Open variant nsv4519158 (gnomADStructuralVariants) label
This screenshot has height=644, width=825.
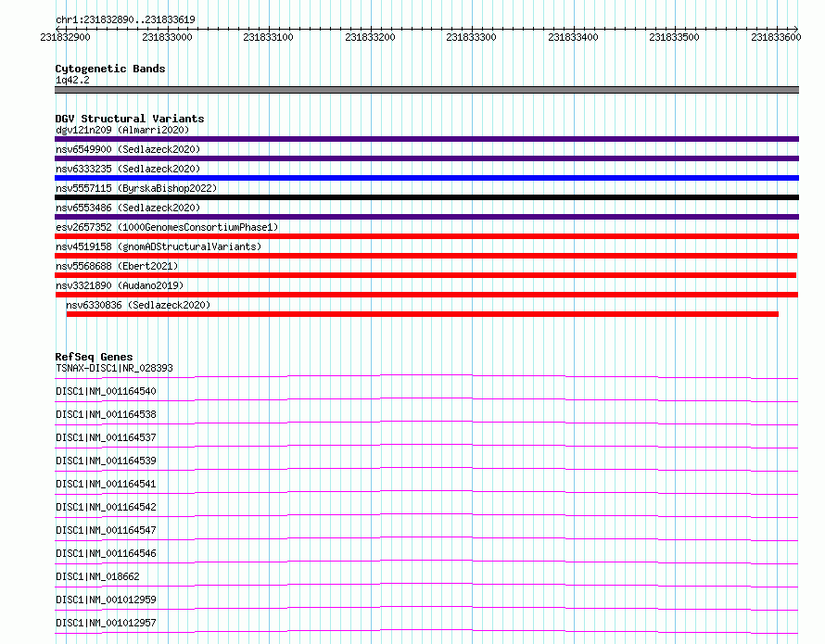(x=159, y=246)
